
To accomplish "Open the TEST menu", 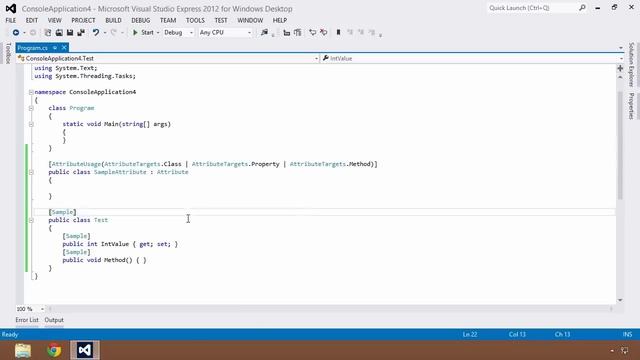I will [x=221, y=20].
